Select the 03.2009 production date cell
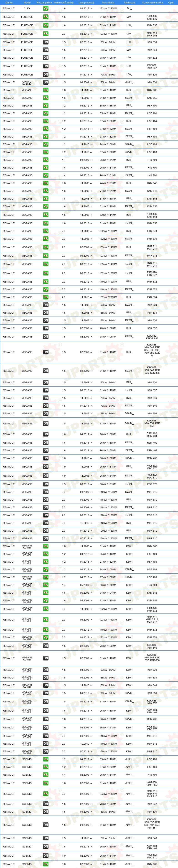Image resolution: width=178 pixels, height=868 pixels. tap(86, 670)
